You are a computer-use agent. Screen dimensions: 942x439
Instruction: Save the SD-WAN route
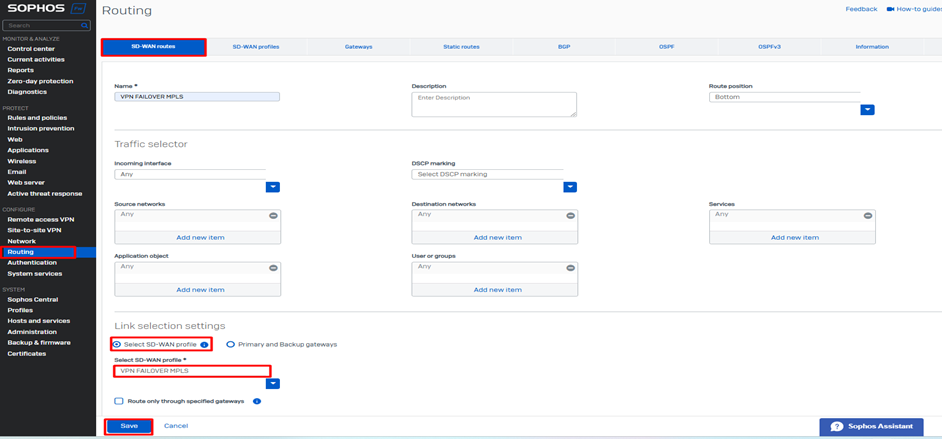(x=129, y=426)
